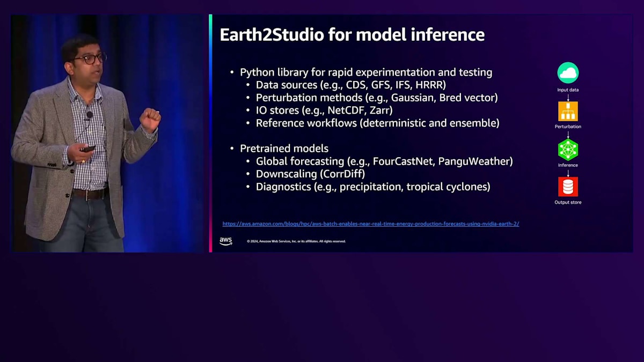The image size is (644, 362).
Task: Click the Perturbation label under orange icon
Action: [x=568, y=127]
